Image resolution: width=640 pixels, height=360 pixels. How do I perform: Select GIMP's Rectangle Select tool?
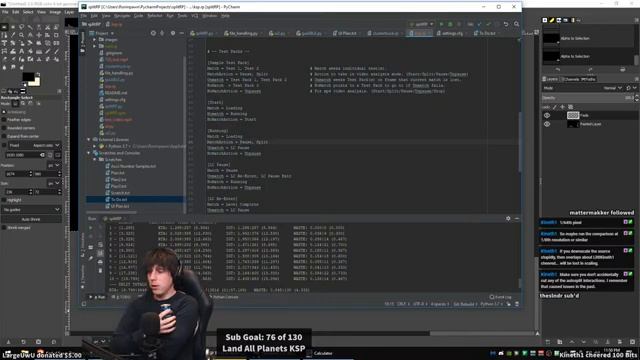pos(4,27)
